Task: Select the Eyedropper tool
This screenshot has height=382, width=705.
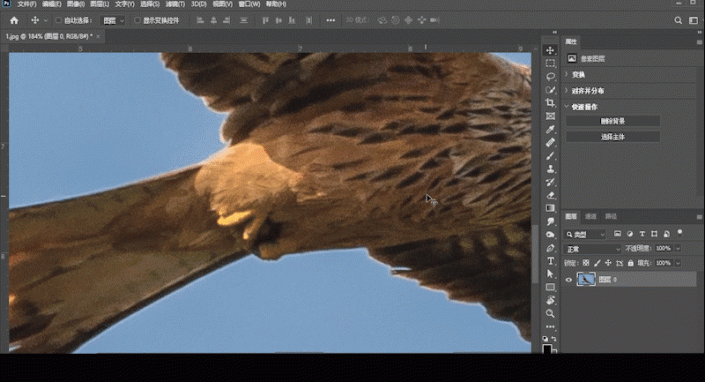Action: point(550,129)
